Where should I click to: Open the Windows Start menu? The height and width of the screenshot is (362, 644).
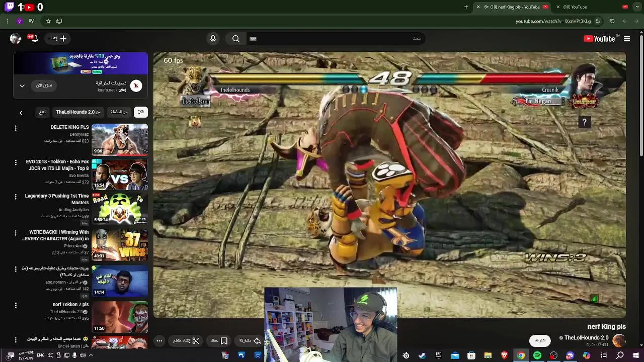[636, 355]
